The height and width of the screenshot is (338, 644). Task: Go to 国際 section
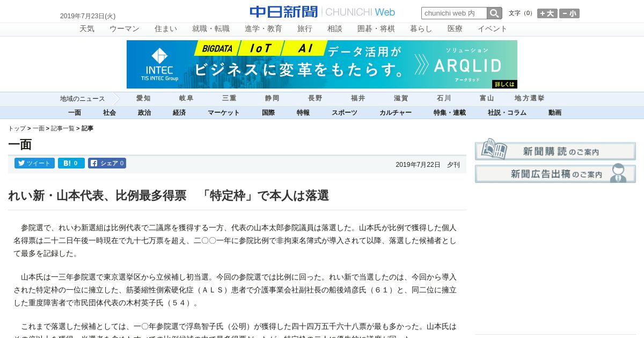(268, 113)
